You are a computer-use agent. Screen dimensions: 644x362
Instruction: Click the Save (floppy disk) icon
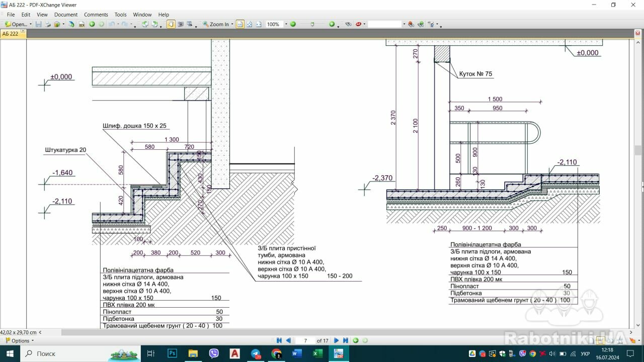[x=38, y=24]
